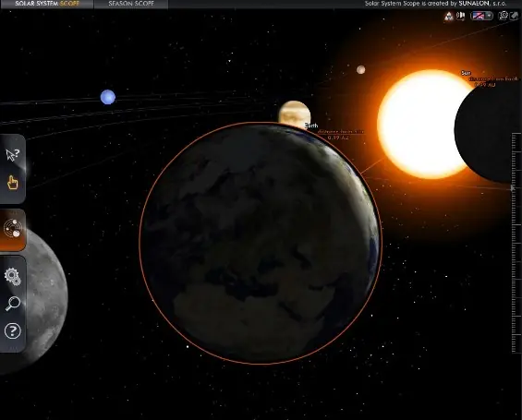Open the help question mark panel

click(13, 330)
